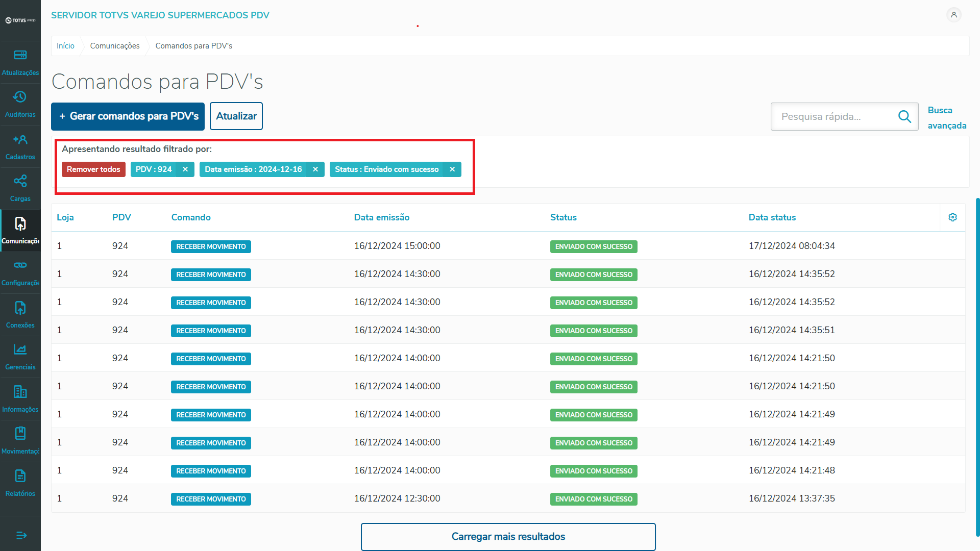Screen dimensions: 980x551
Task: Click the Remover todos button
Action: click(93, 169)
